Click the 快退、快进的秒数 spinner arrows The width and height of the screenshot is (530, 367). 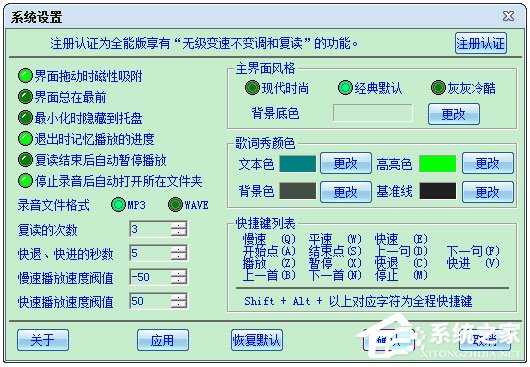pos(179,253)
